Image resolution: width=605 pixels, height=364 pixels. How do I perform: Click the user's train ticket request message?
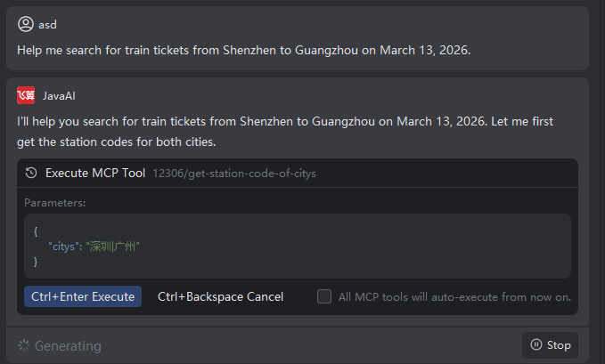(243, 50)
